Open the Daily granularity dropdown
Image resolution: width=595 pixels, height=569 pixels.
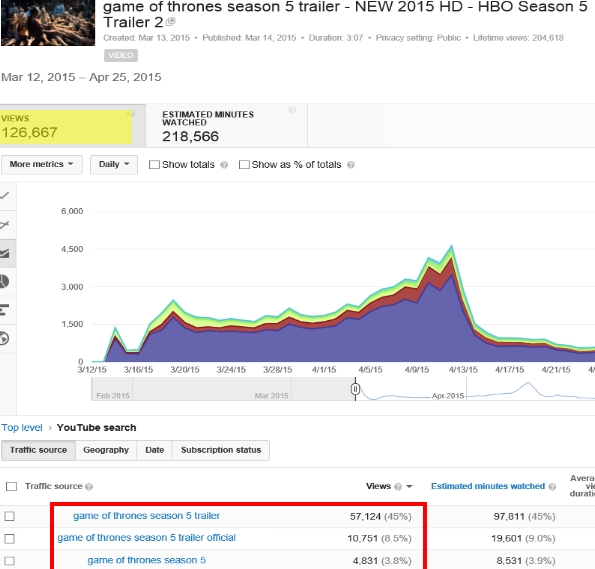pos(114,164)
